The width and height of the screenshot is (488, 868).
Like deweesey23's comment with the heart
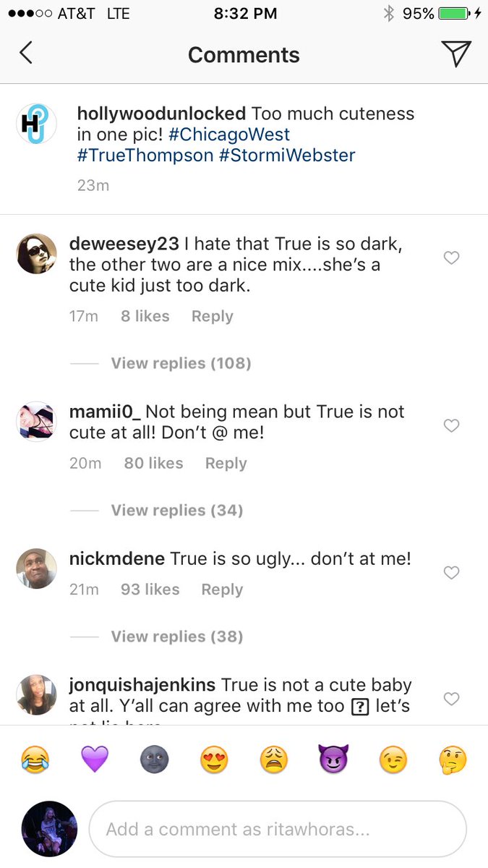451,258
